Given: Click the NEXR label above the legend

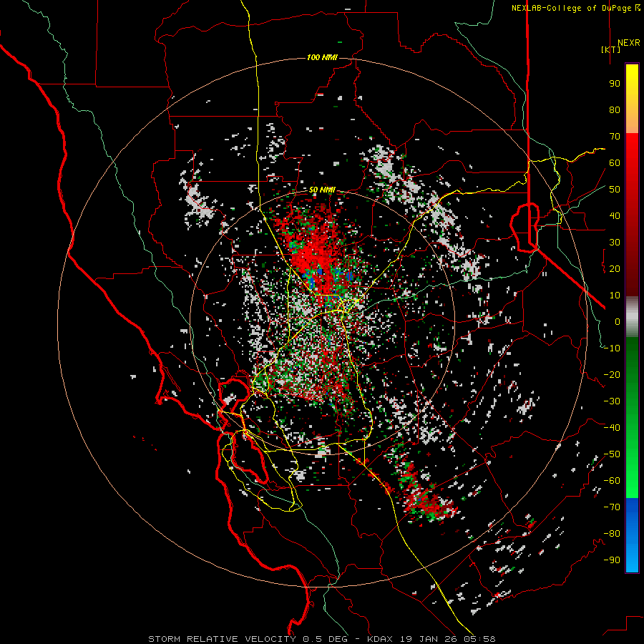Looking at the screenshot, I should [628, 43].
